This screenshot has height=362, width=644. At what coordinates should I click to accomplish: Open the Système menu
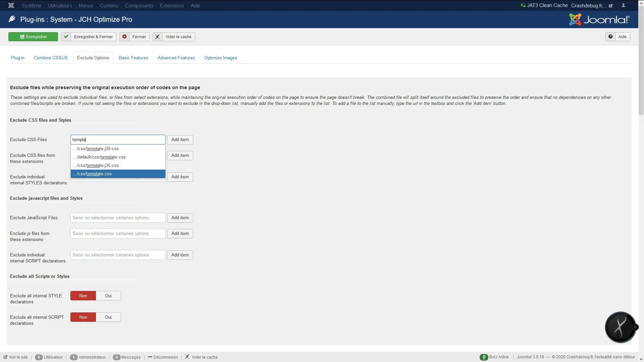click(32, 6)
